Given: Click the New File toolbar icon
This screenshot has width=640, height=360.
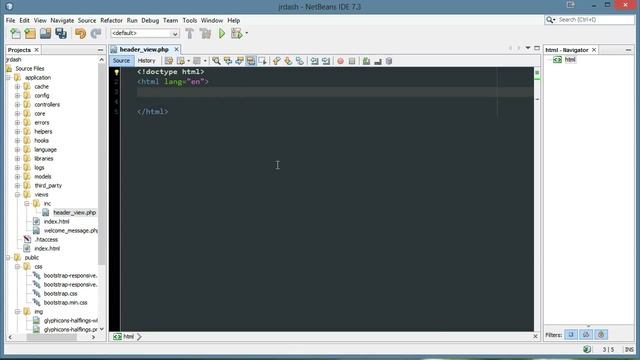Looking at the screenshot, I should pyautogui.click(x=16, y=33).
